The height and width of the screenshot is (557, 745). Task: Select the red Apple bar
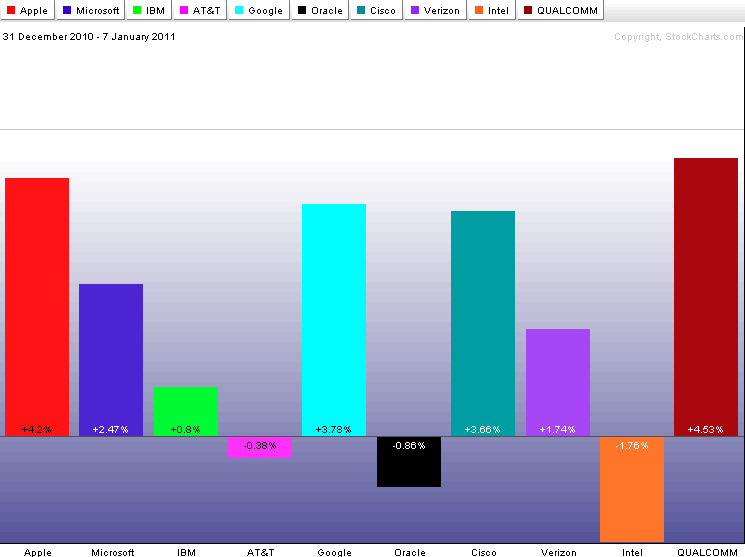tap(37, 307)
